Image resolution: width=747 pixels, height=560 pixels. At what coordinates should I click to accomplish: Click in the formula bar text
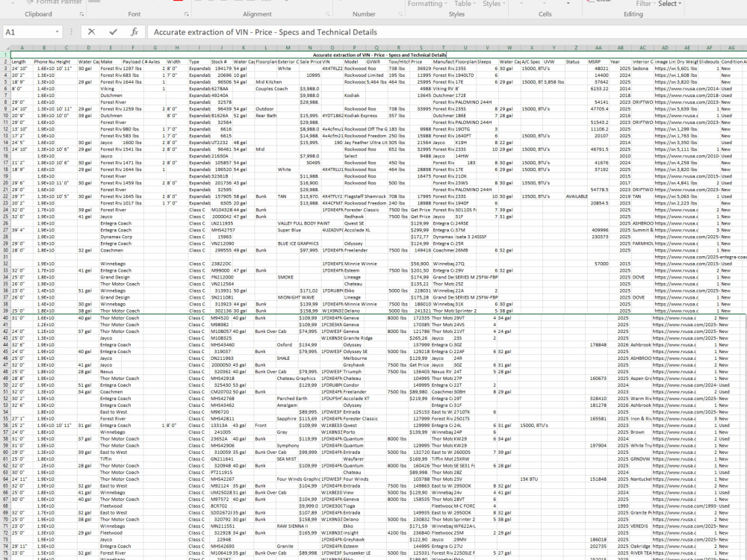(265, 32)
